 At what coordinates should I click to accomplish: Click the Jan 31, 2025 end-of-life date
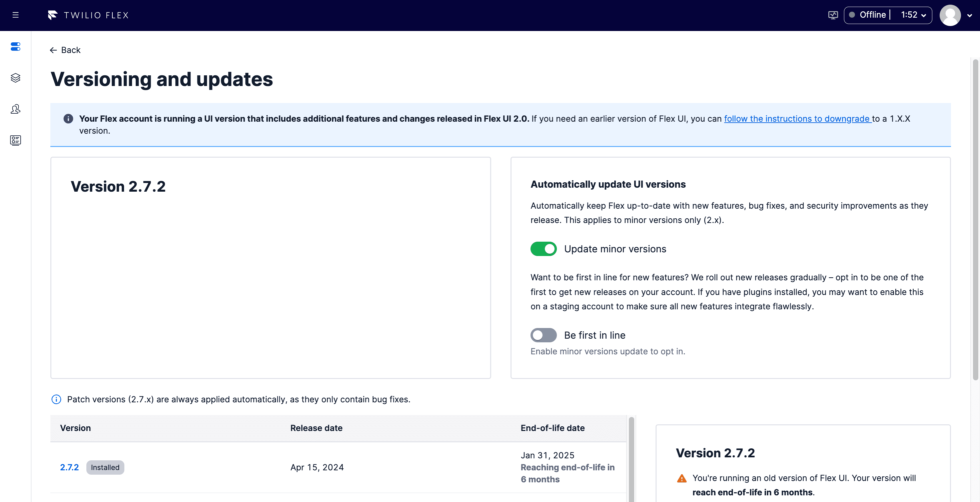548,455
